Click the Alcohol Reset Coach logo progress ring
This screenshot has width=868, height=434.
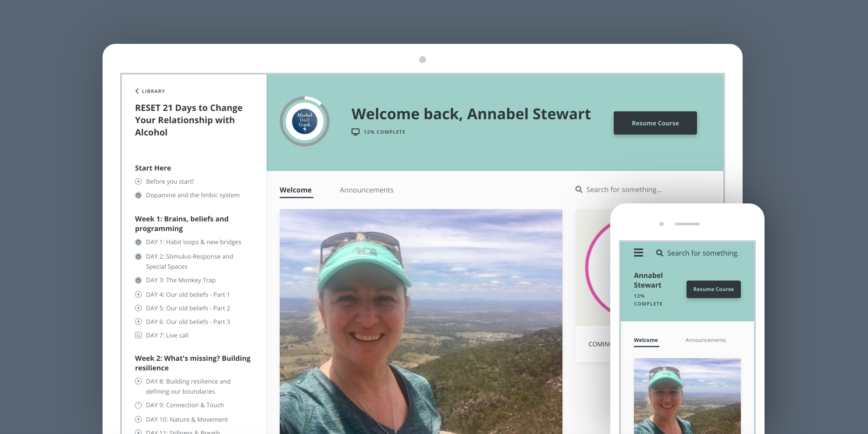[x=305, y=121]
